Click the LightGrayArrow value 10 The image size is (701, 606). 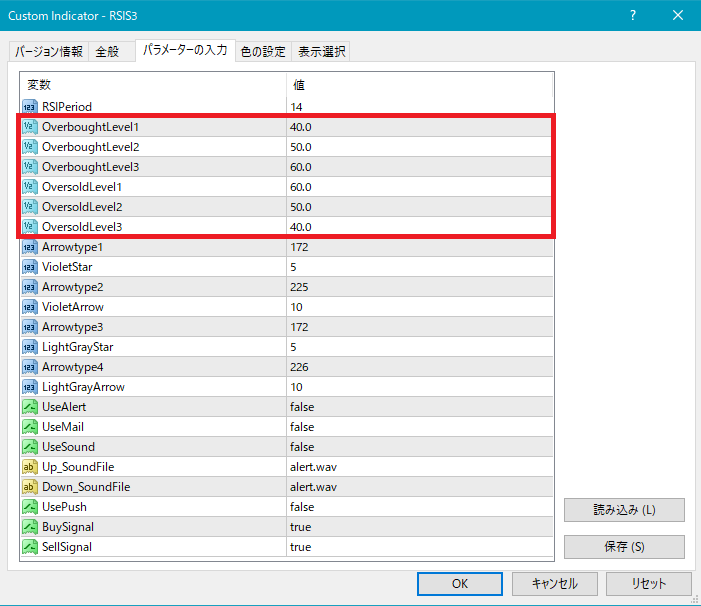click(296, 387)
